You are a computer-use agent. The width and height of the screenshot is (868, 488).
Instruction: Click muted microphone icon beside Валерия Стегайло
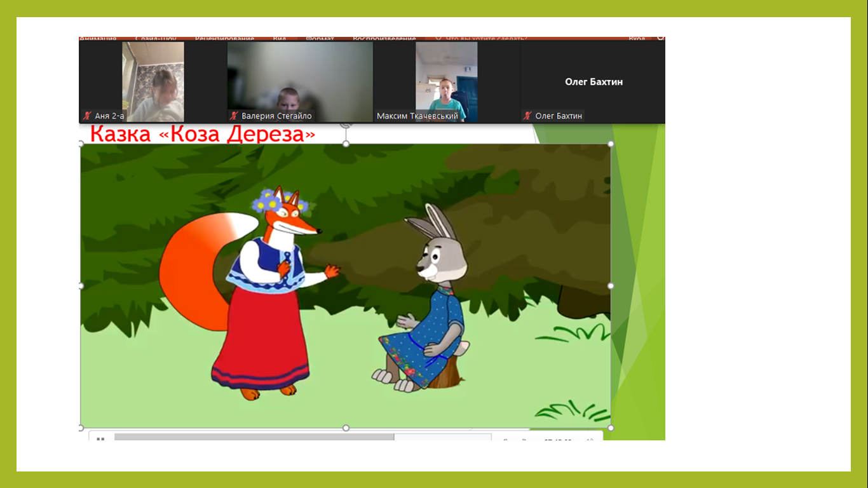[x=234, y=116]
